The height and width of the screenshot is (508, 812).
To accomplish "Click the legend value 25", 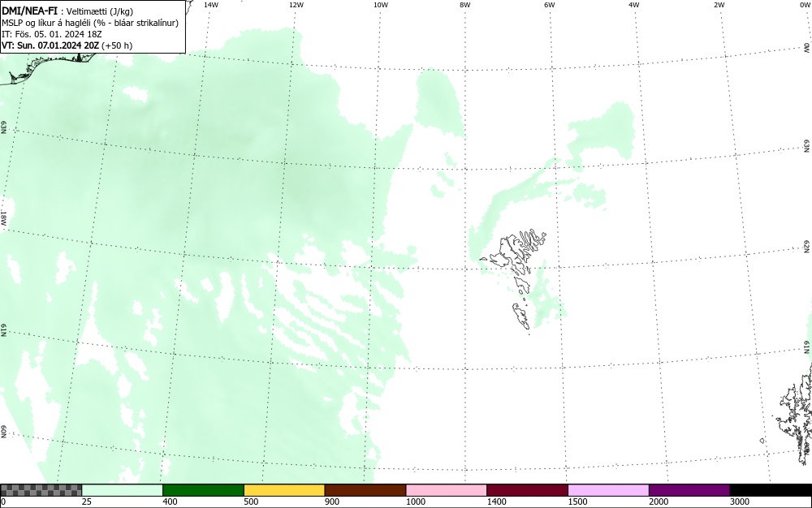I will coord(87,502).
